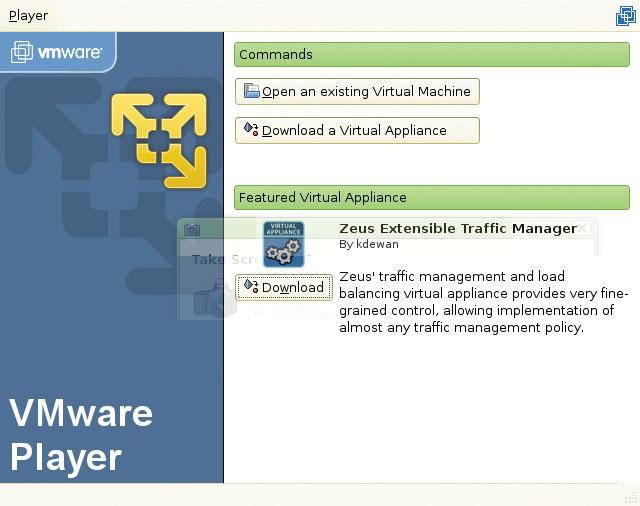640x506 pixels.
Task: Click Open an existing Virtual Machine button
Action: click(x=357, y=91)
